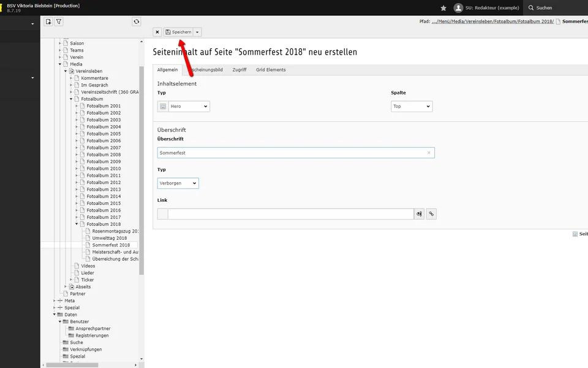
Task: Refresh the page tree
Action: pos(136,21)
